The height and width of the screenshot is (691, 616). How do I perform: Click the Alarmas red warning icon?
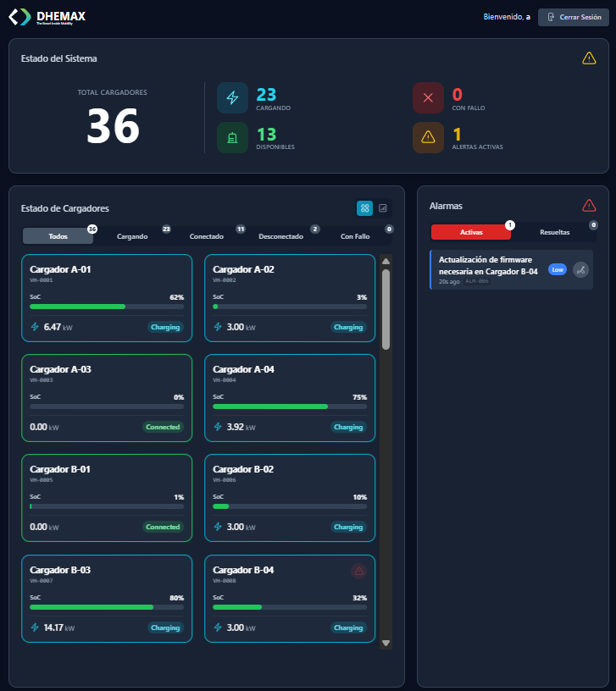[x=589, y=206]
